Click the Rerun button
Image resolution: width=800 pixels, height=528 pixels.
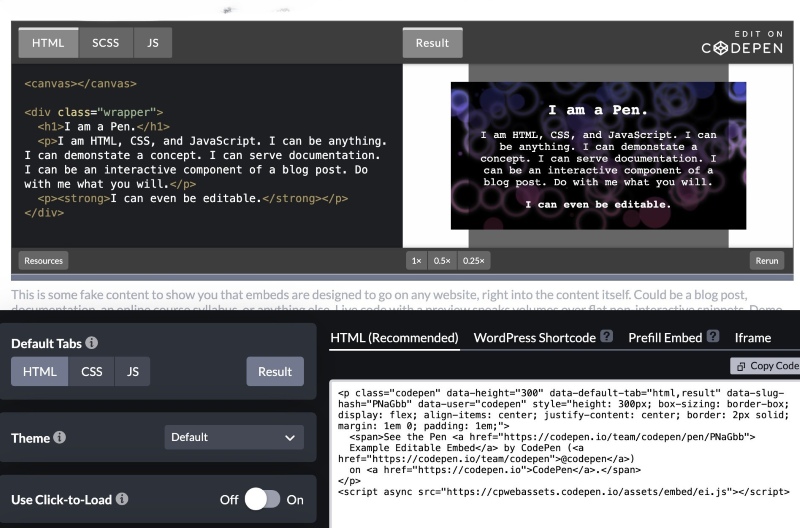coord(767,261)
